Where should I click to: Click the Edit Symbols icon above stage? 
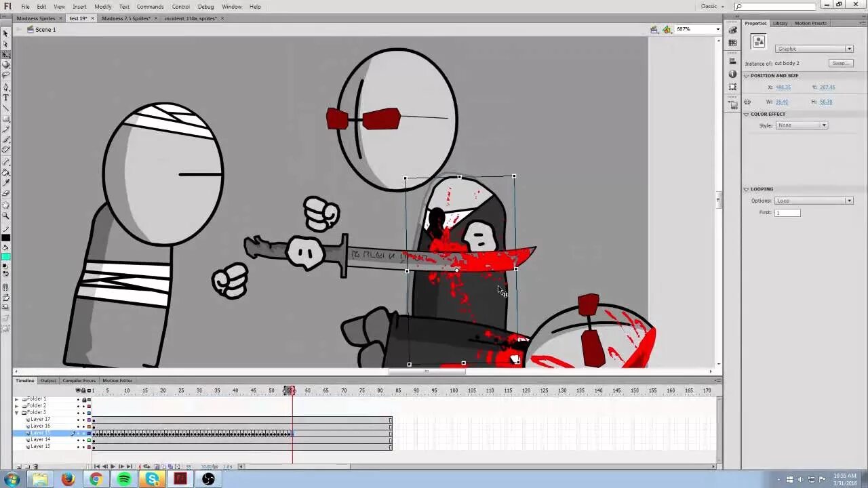pyautogui.click(x=667, y=29)
